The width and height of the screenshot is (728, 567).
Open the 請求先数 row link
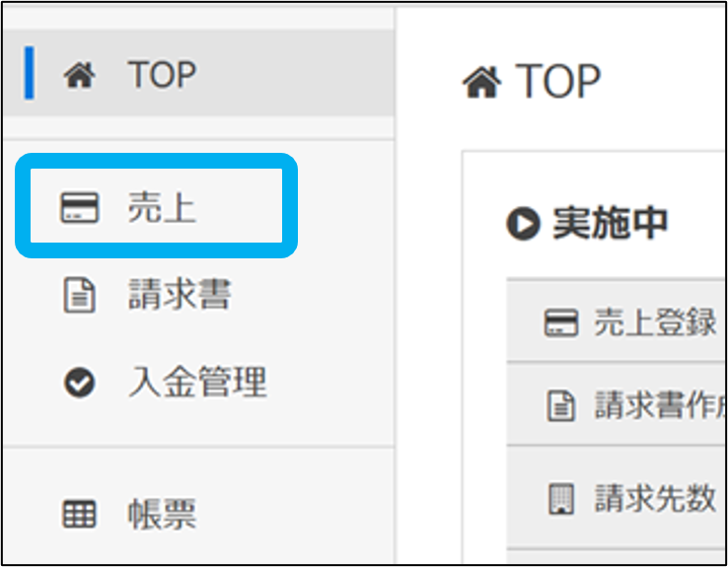(654, 498)
